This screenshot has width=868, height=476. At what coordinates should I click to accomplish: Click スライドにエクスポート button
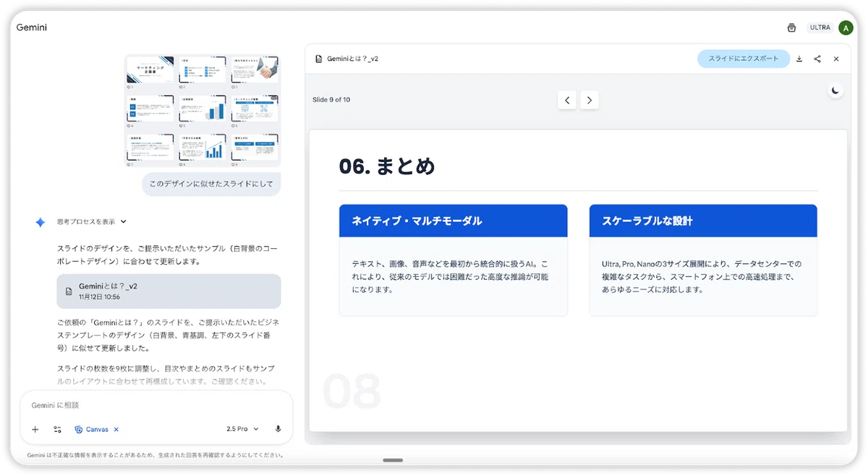pos(744,59)
